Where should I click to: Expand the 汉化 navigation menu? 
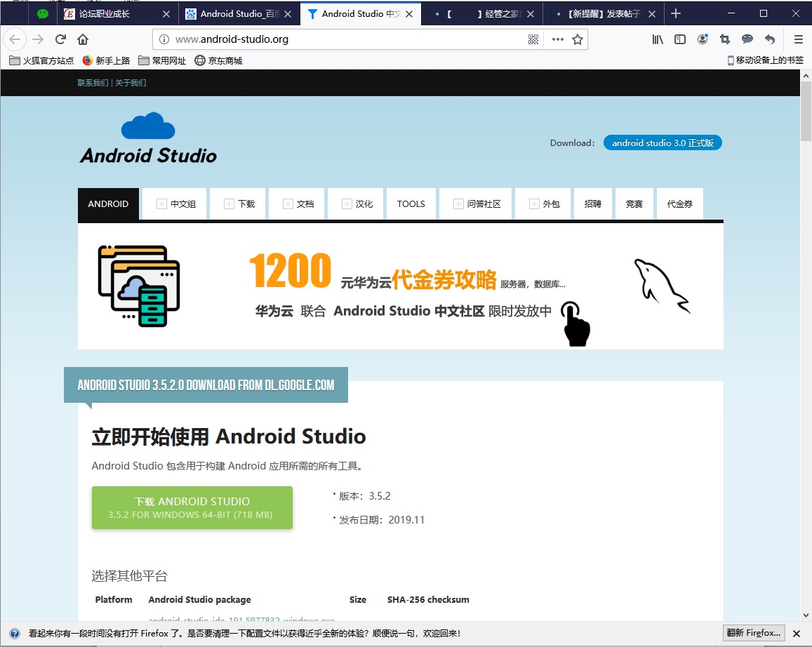point(357,204)
